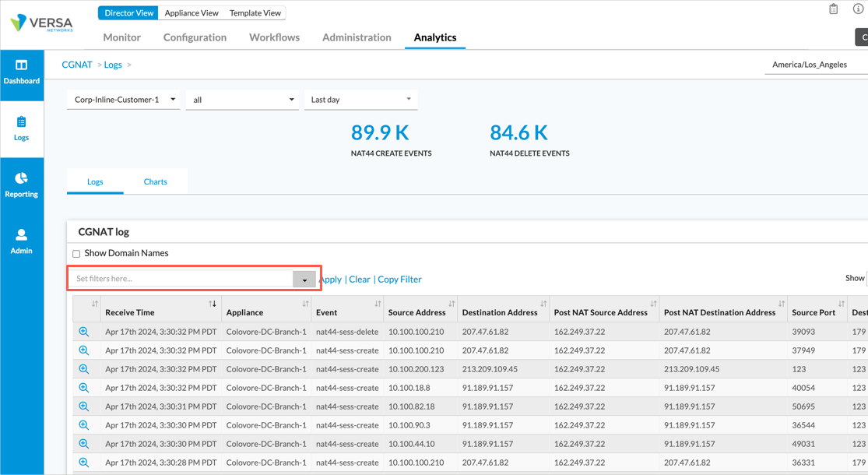The width and height of the screenshot is (868, 475).
Task: Expand the filter dropdown arrow button
Action: (304, 280)
